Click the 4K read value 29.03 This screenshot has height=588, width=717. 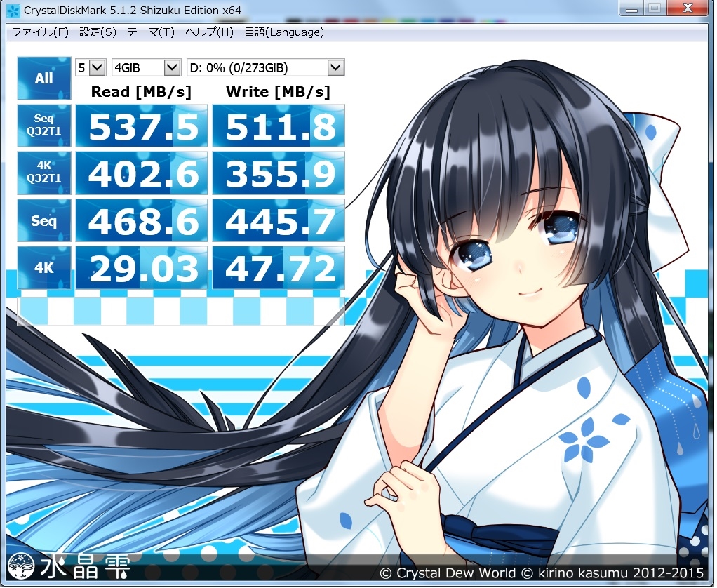click(x=141, y=268)
